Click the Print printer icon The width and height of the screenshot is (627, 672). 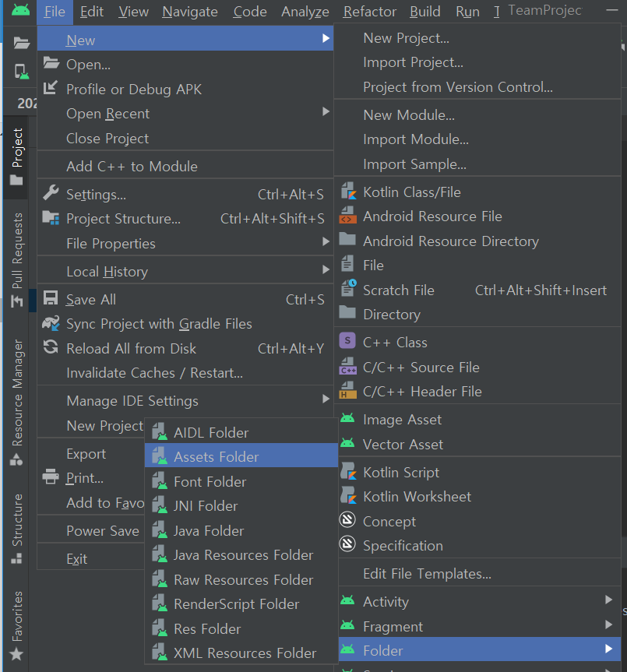coord(51,477)
